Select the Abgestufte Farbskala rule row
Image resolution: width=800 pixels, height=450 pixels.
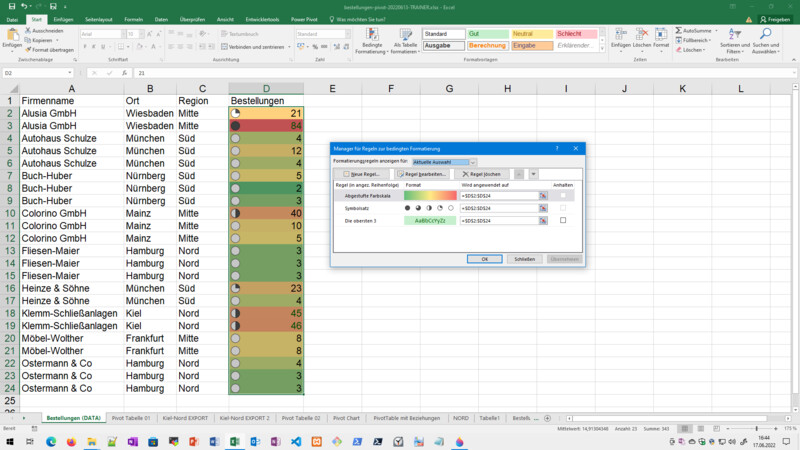tap(454, 196)
